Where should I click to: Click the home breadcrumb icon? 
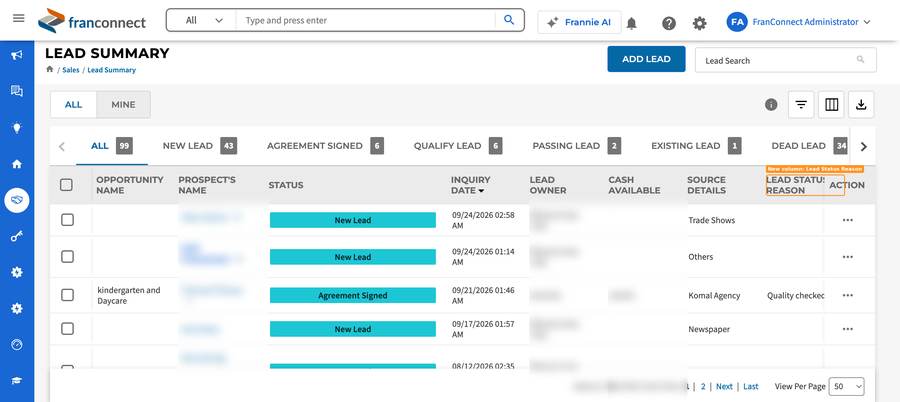tap(49, 69)
